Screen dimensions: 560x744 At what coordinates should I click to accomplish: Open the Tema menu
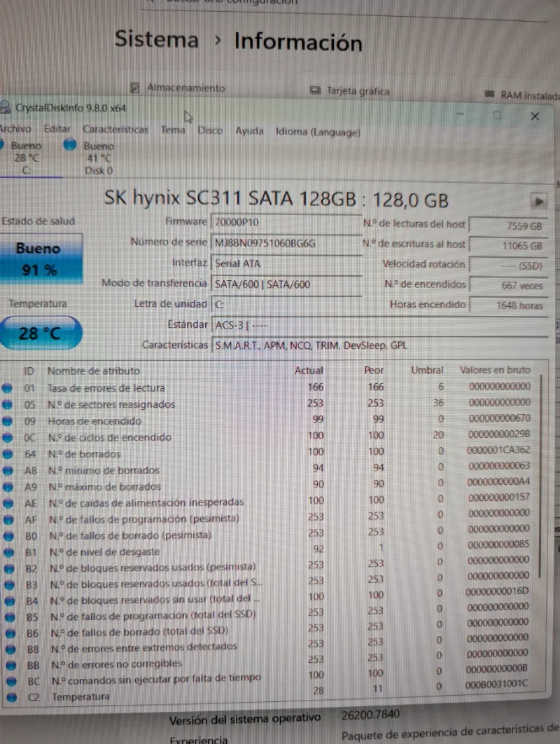click(x=173, y=130)
